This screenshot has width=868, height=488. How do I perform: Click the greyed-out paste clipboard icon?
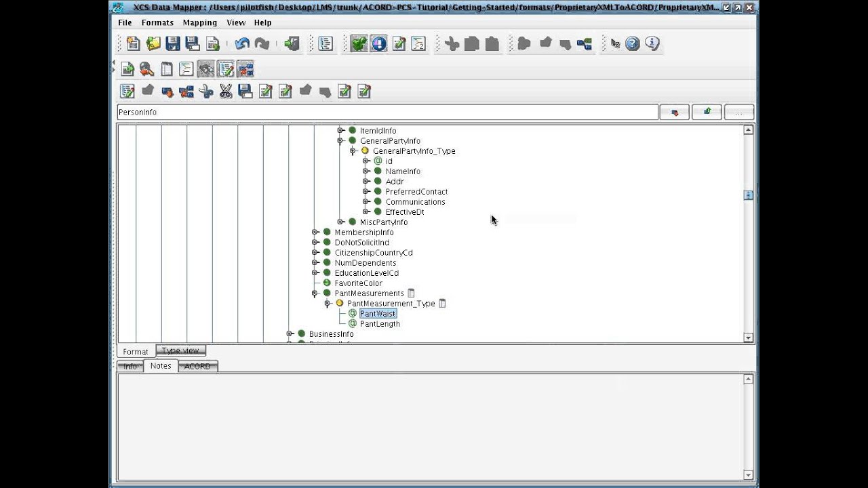(492, 44)
